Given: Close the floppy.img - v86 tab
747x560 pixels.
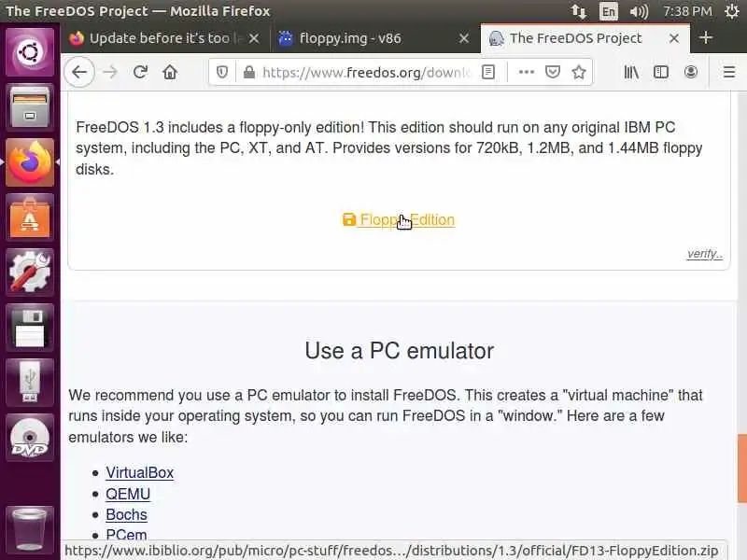Looking at the screenshot, I should pos(464,38).
